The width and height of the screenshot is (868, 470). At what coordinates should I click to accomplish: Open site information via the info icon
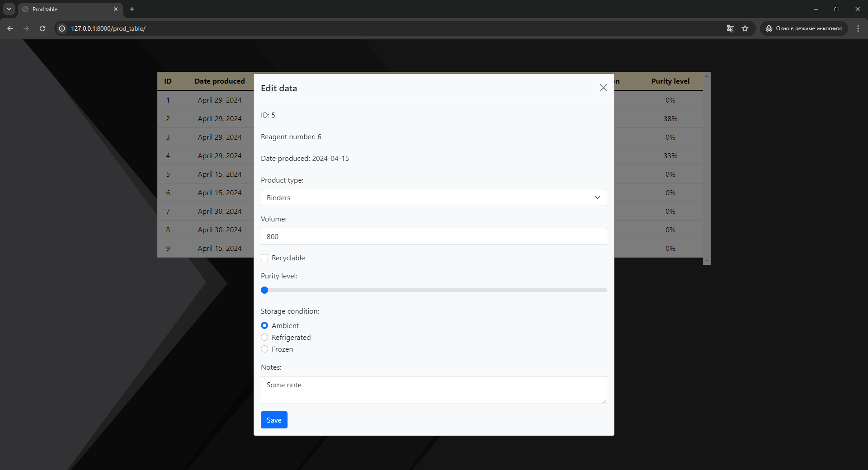[61, 28]
